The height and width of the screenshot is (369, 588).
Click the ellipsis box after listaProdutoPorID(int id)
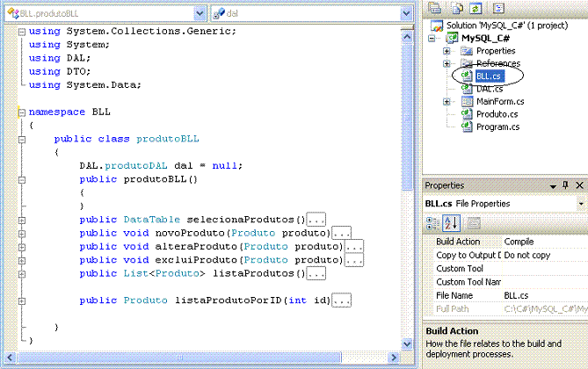click(x=342, y=300)
